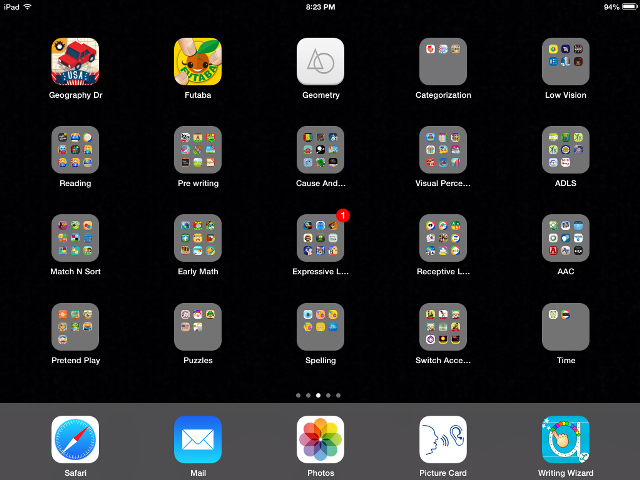
Task: Launch Safari from the dock
Action: click(x=75, y=440)
